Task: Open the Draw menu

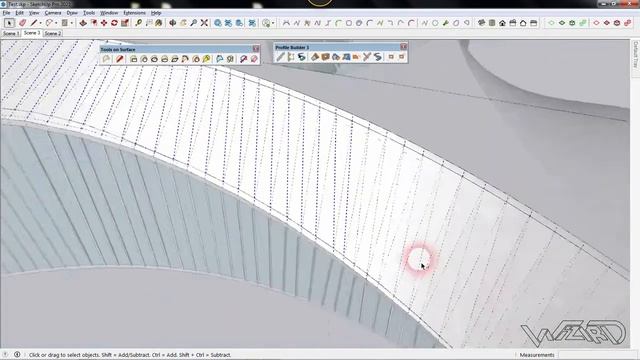Action: pyautogui.click(x=72, y=13)
